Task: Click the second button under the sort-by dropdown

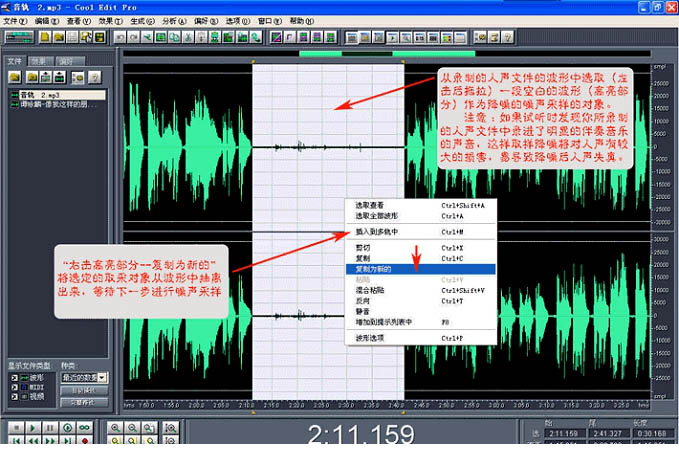Action: click(x=84, y=403)
